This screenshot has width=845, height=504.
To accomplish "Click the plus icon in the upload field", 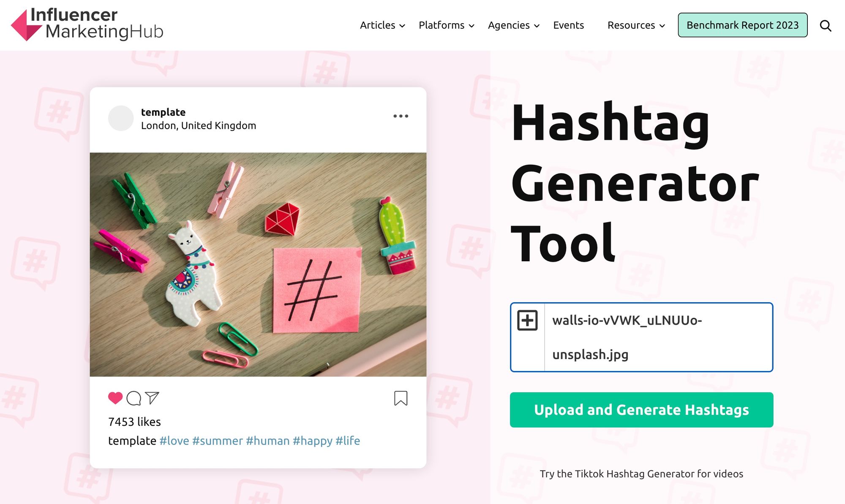I will click(x=528, y=320).
